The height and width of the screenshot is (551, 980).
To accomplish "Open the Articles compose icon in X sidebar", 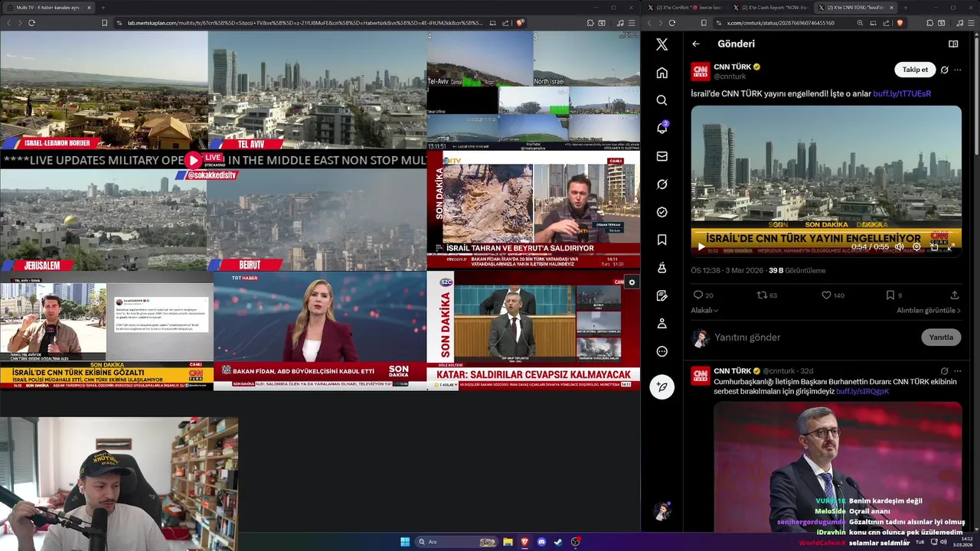I will [x=662, y=295].
